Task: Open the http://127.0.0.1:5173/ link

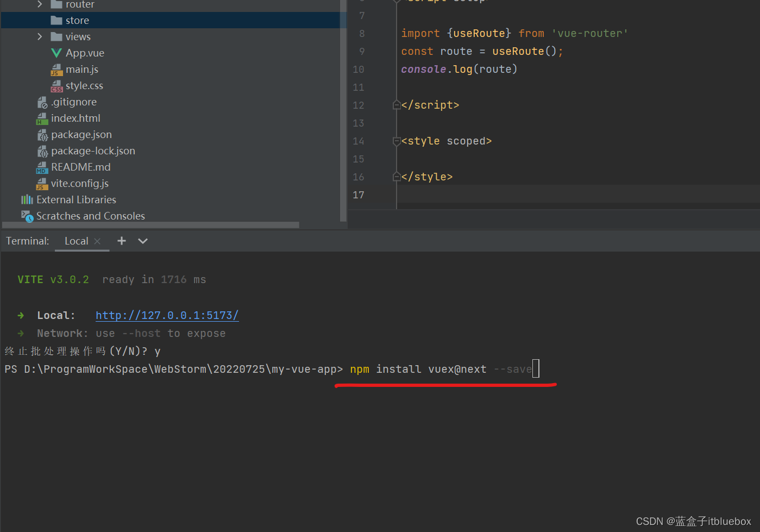Action: coord(167,315)
